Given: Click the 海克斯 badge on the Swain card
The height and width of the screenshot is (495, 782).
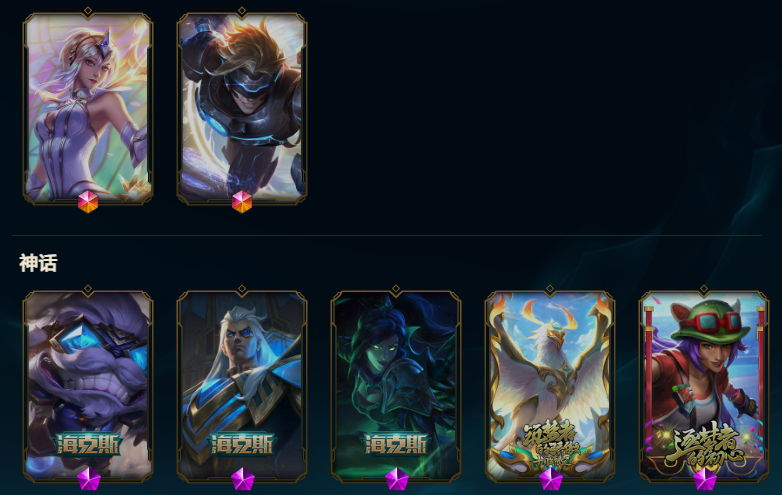Looking at the screenshot, I should coord(242,444).
